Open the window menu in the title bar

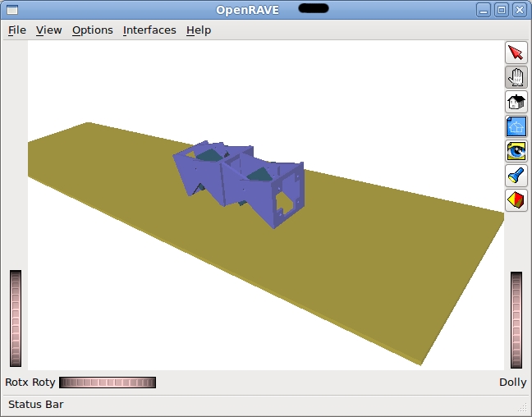pyautogui.click(x=11, y=10)
